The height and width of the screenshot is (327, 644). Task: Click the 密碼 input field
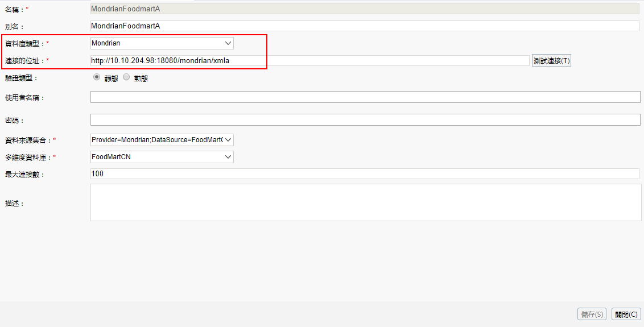click(365, 120)
